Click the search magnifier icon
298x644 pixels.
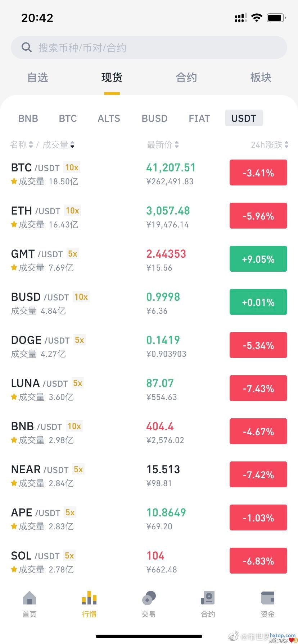tap(27, 47)
